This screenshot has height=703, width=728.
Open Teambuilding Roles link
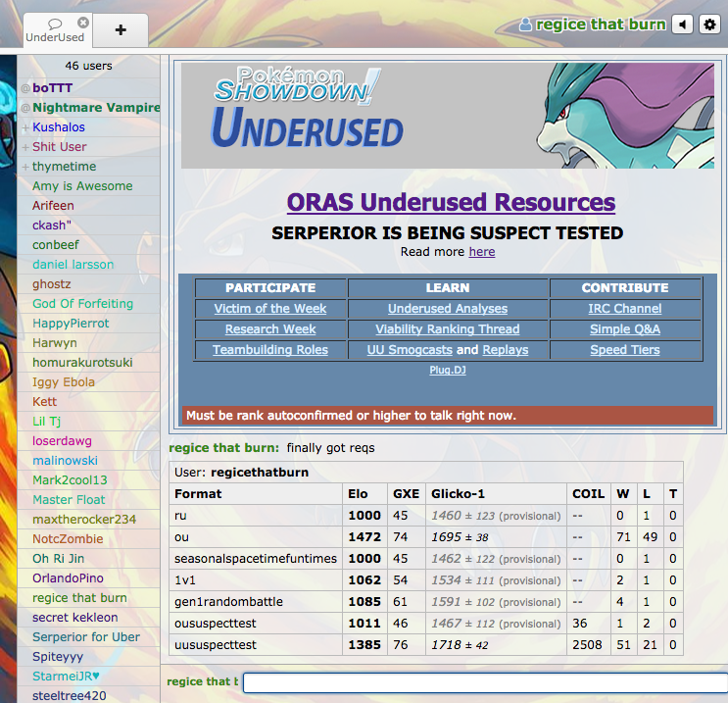[270, 350]
